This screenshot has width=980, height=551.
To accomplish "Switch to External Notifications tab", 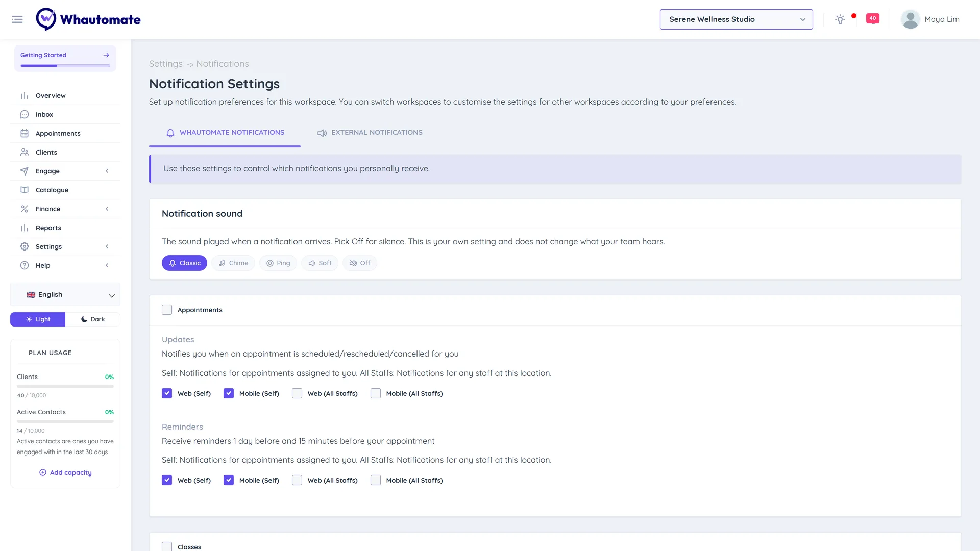I will [x=370, y=133].
